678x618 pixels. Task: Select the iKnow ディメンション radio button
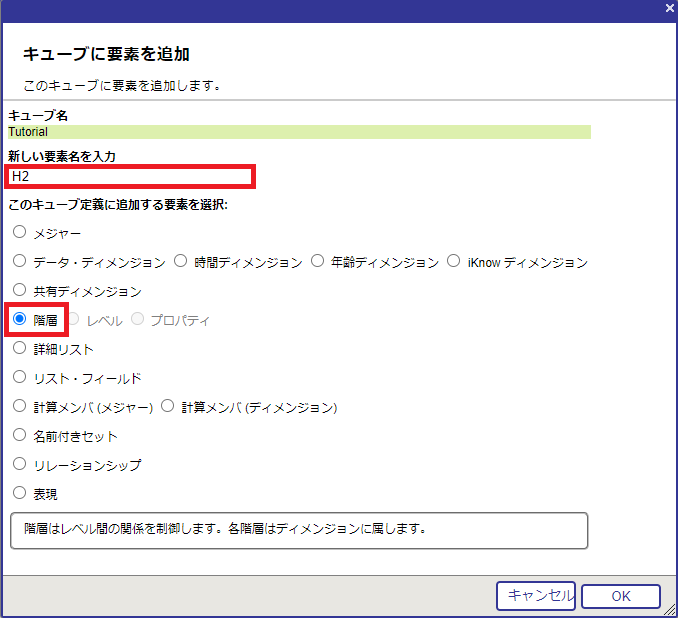(455, 262)
